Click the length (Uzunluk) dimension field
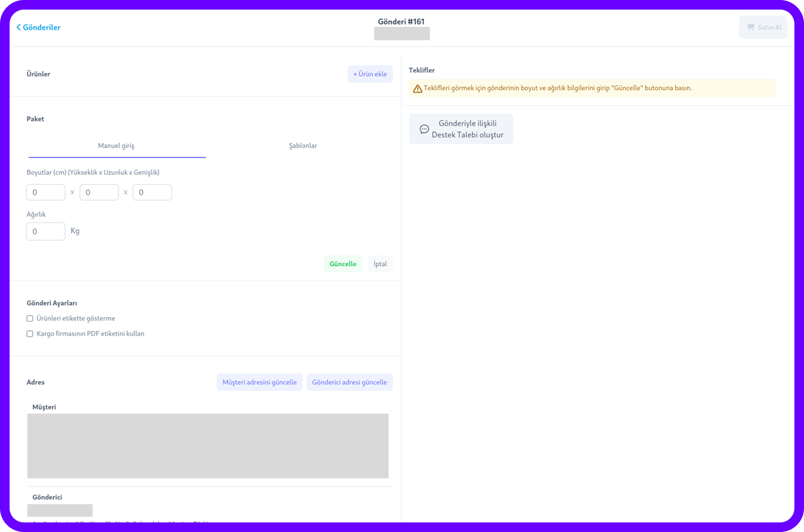 tap(99, 193)
